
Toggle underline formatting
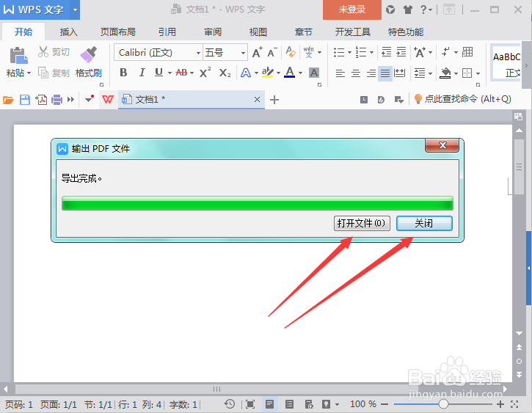(158, 72)
